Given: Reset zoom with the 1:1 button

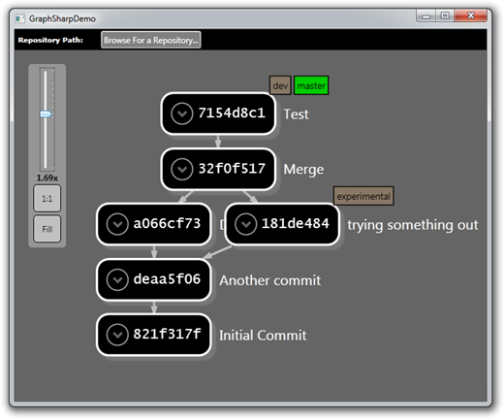Looking at the screenshot, I should click(x=47, y=198).
